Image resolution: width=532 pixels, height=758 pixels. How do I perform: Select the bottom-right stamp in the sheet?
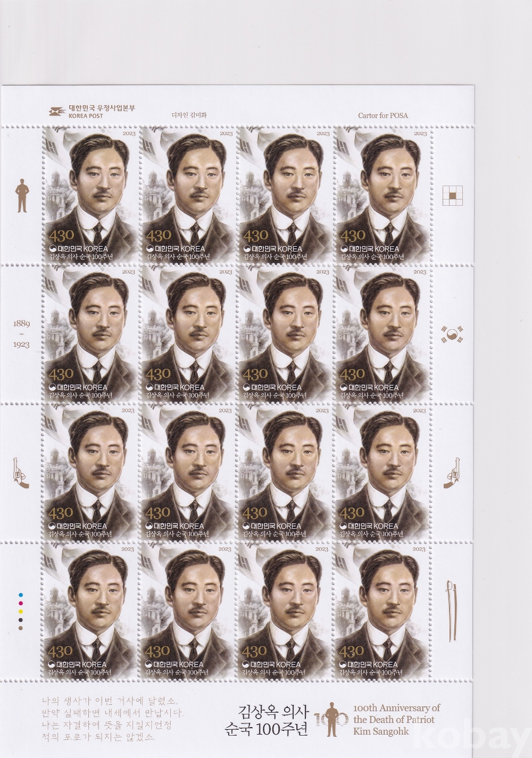pos(381,611)
